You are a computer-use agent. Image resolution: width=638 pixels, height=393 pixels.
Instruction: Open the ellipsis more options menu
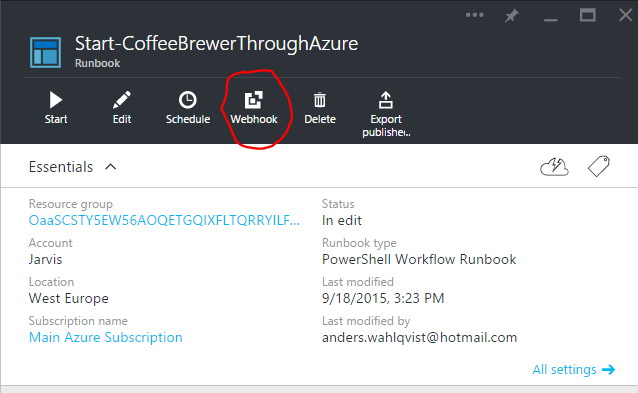pos(474,15)
